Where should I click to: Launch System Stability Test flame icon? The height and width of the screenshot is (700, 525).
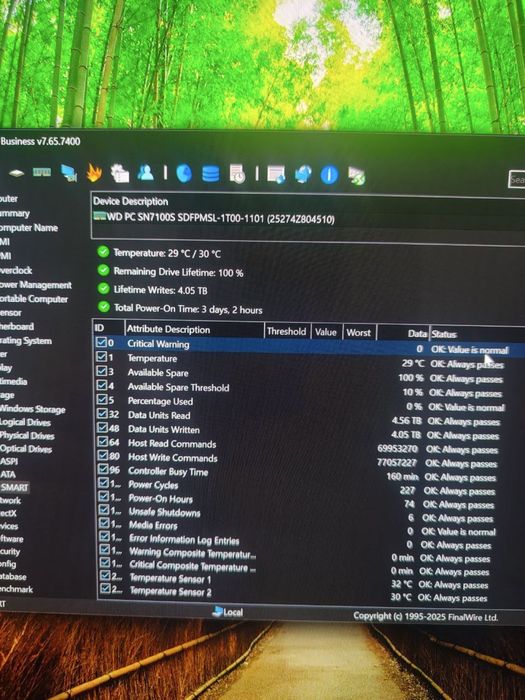click(94, 172)
